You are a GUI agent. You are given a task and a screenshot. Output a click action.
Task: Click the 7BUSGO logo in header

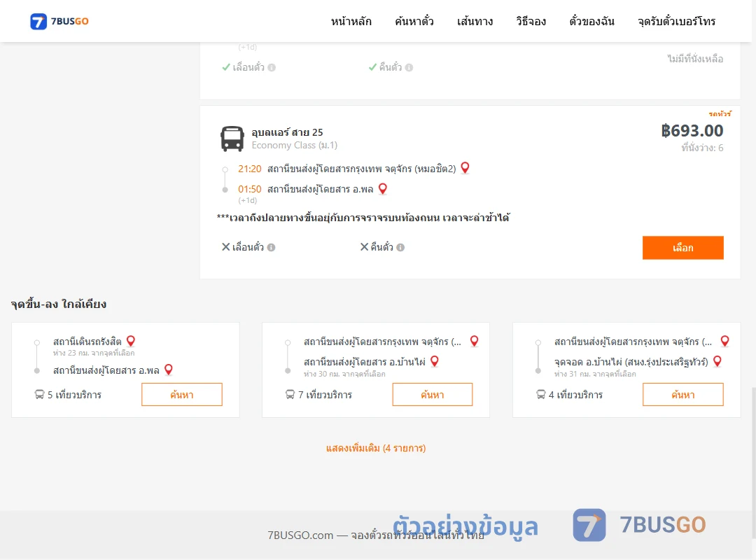coord(59,21)
